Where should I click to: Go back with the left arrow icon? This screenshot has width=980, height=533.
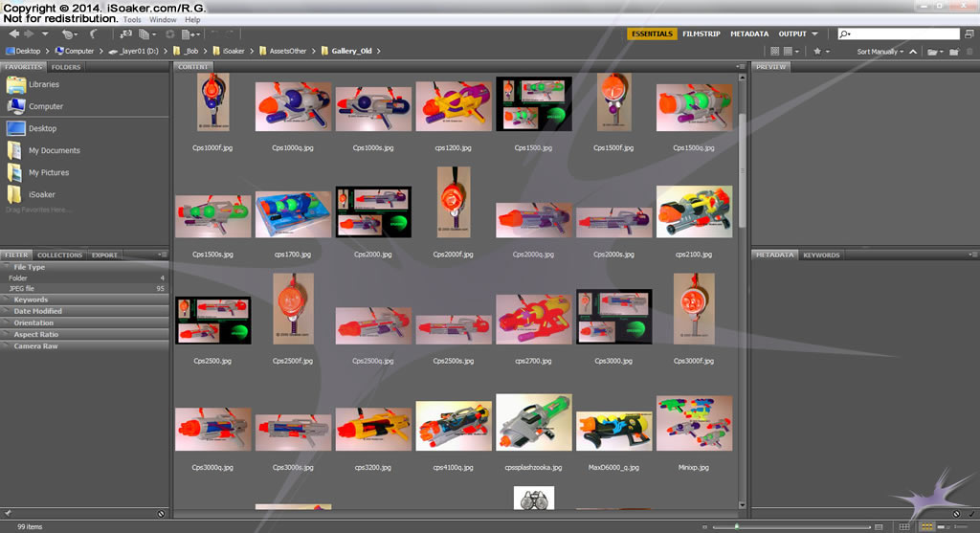click(13, 33)
